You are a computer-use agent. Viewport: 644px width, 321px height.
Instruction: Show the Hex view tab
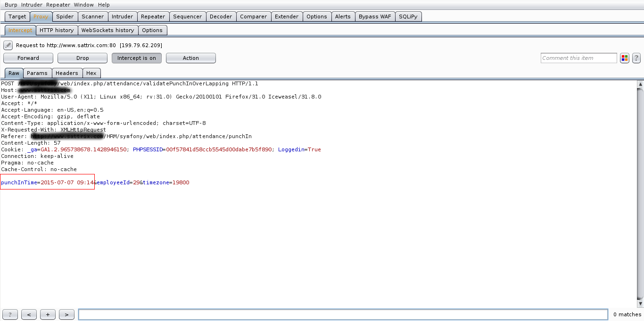tap(91, 73)
